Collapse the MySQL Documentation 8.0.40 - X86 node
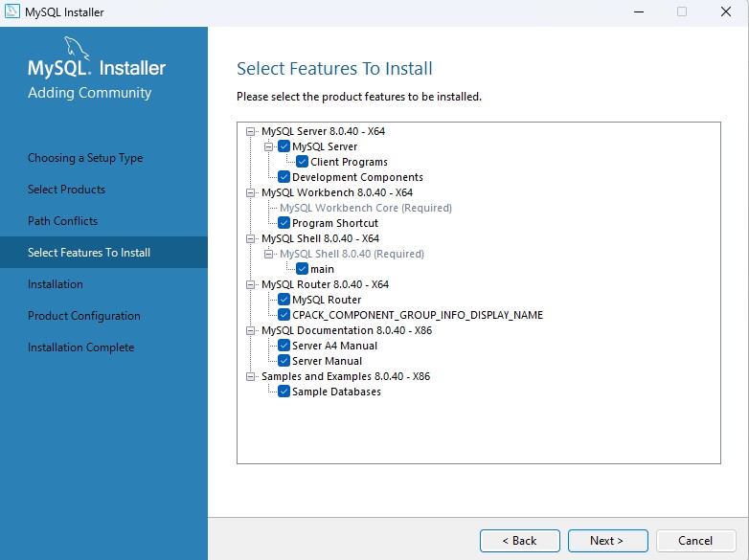Viewport: 749px width, 560px height. click(x=250, y=330)
